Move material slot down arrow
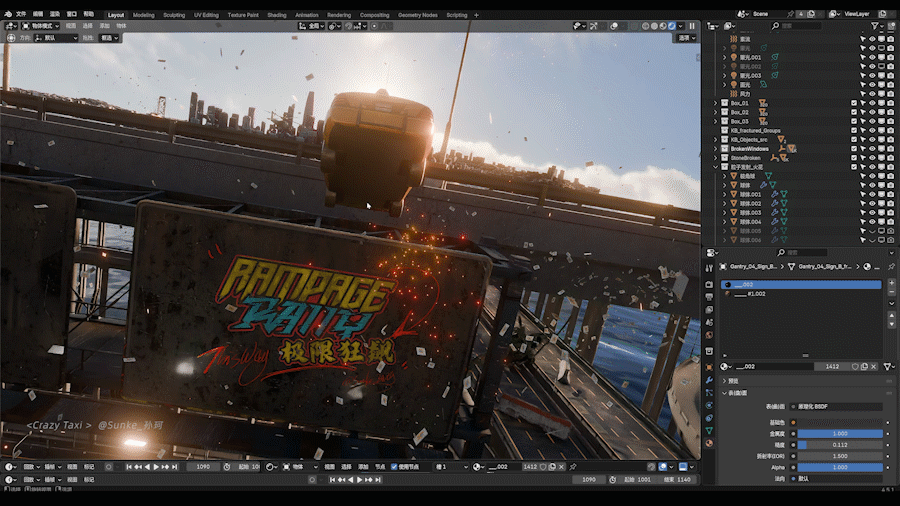 click(x=891, y=325)
